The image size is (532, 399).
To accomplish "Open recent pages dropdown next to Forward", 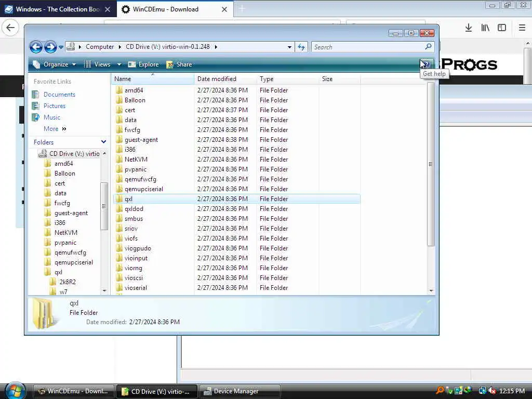I will (61, 47).
